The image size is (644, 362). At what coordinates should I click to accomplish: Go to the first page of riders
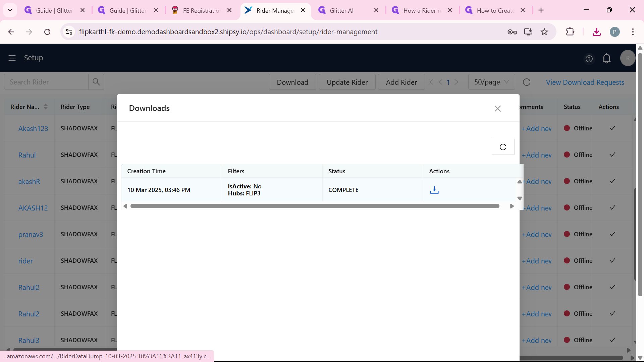tap(431, 82)
